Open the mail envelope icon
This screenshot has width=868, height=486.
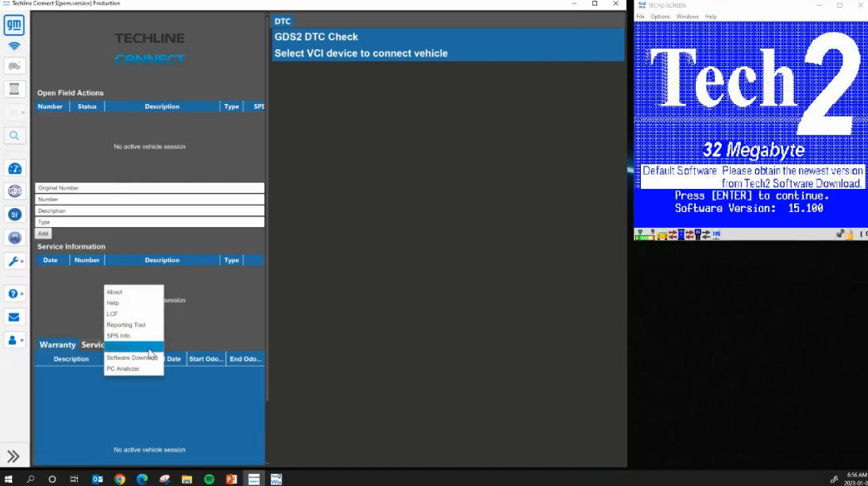(x=14, y=317)
